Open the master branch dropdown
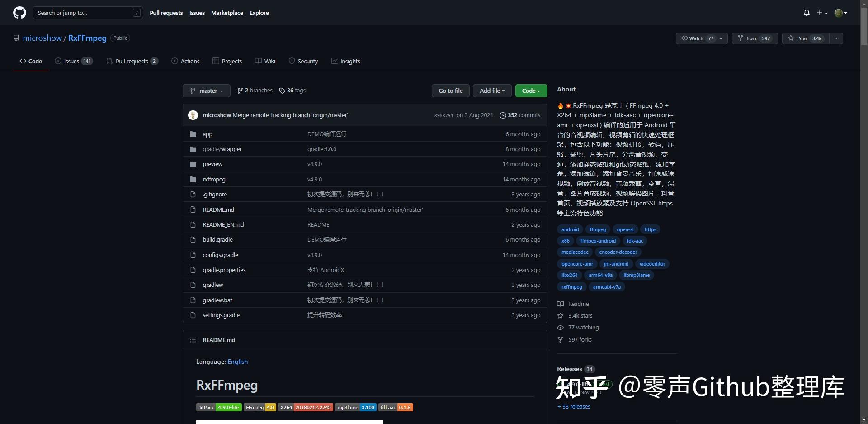 tap(206, 91)
